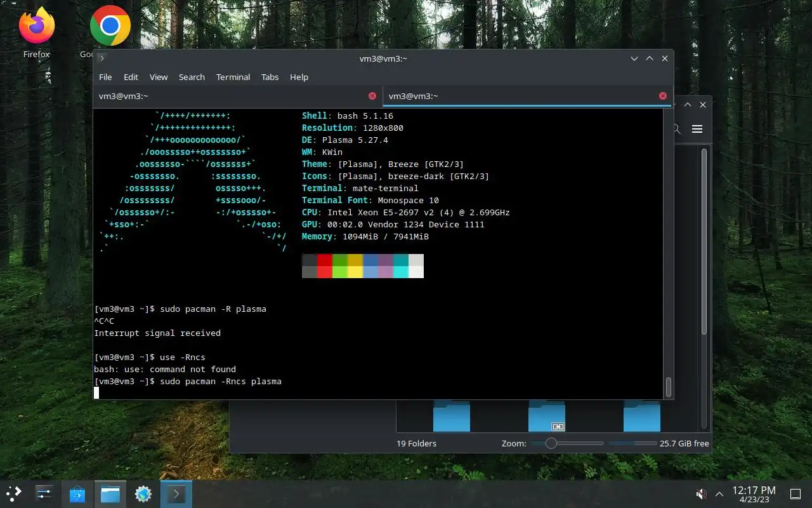The image size is (812, 508).
Task: Maximize the mate-terminal window
Action: click(x=650, y=58)
